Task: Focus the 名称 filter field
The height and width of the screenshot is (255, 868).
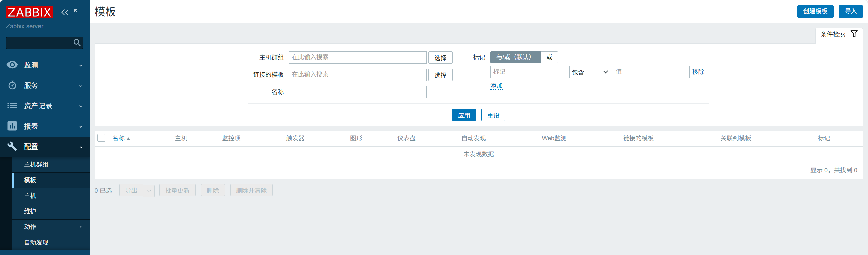Action: 358,92
